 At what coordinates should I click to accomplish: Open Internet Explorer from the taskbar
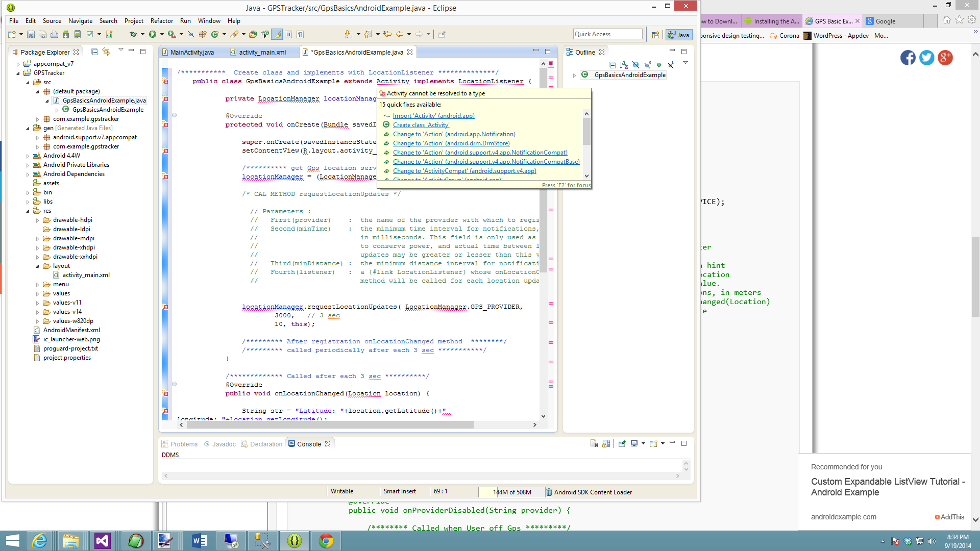point(39,540)
